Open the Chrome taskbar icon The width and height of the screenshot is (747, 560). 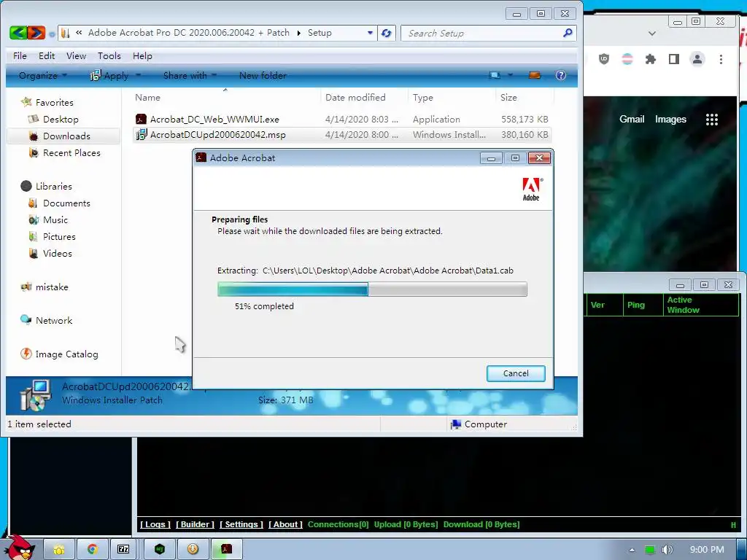pos(92,549)
